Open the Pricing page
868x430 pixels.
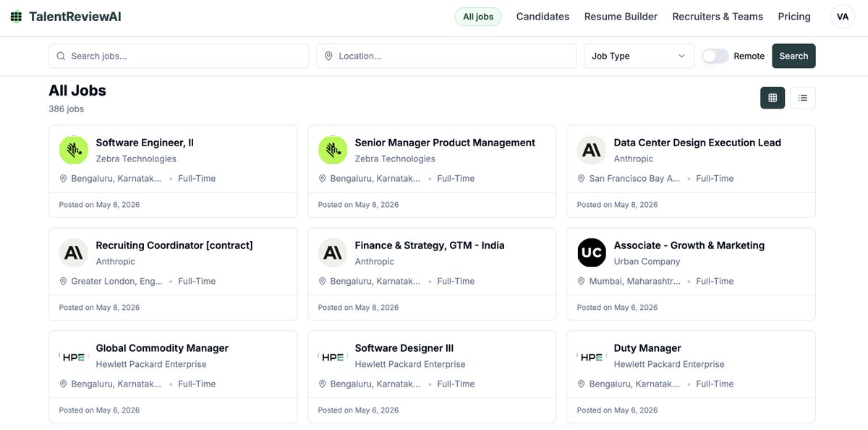(x=794, y=17)
